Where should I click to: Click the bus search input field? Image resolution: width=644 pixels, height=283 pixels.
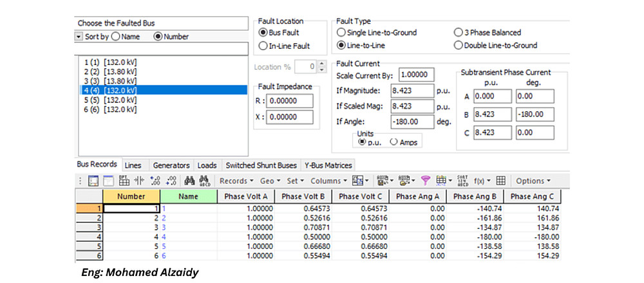click(162, 49)
